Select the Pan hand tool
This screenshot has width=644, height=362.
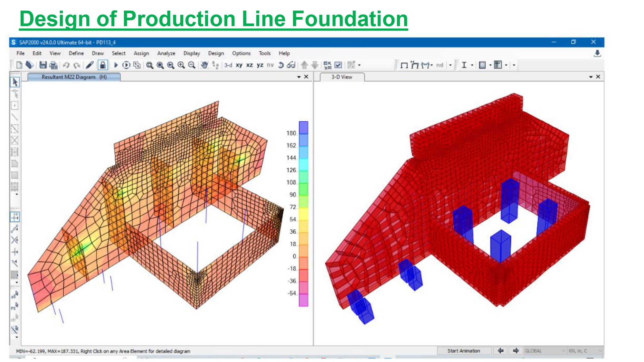pos(204,65)
